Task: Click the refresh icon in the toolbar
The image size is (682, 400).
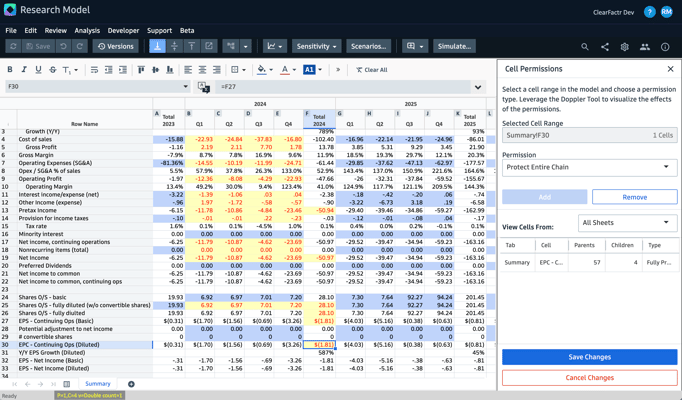Action: (13, 46)
